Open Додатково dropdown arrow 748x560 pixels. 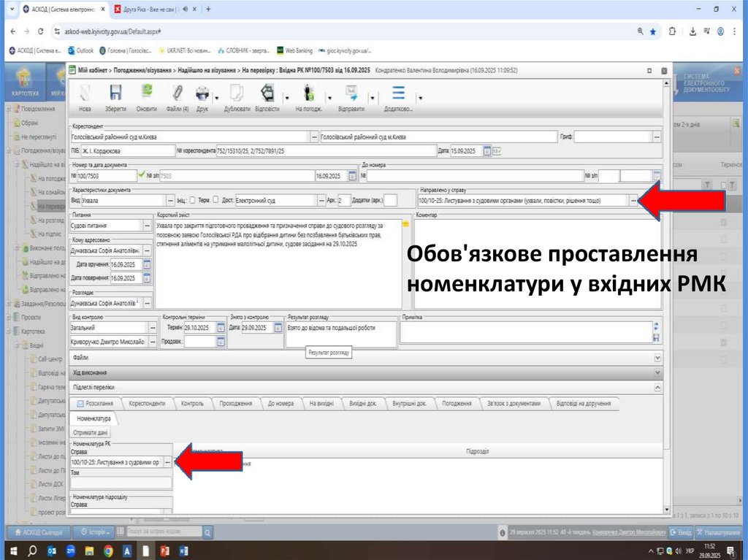(420, 98)
